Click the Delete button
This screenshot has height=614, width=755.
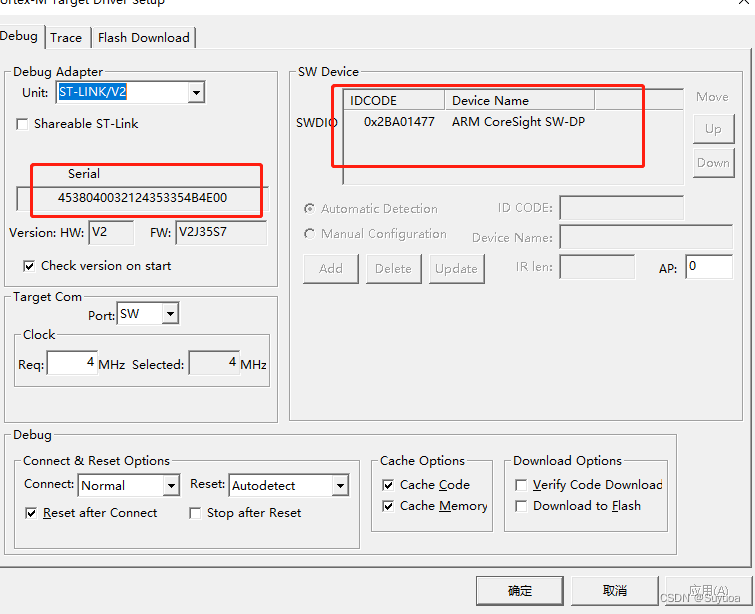click(393, 269)
